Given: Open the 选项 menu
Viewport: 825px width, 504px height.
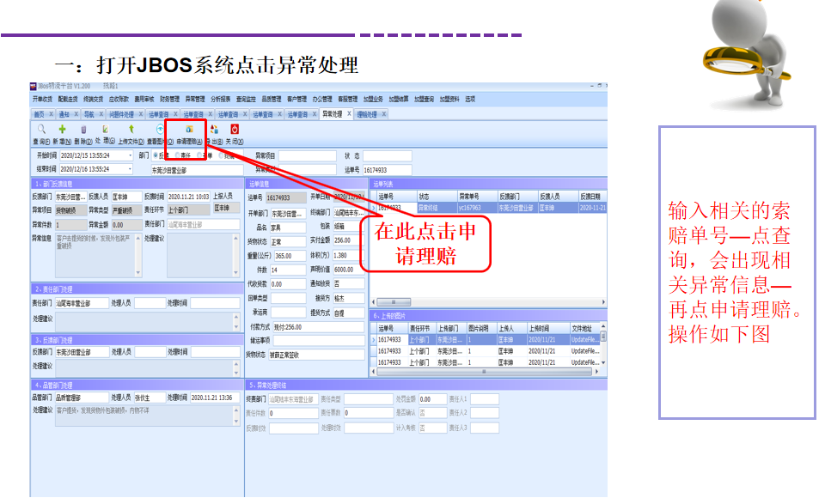Looking at the screenshot, I should coord(470,100).
